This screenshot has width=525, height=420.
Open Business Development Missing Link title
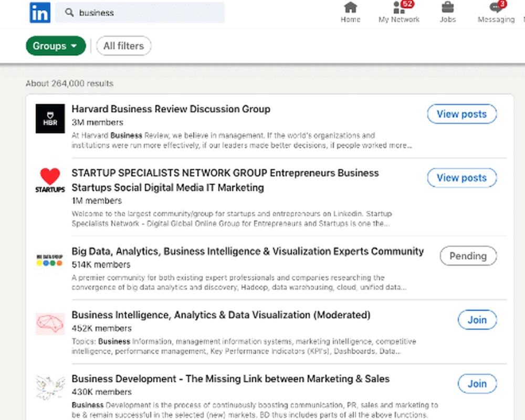[x=230, y=379]
